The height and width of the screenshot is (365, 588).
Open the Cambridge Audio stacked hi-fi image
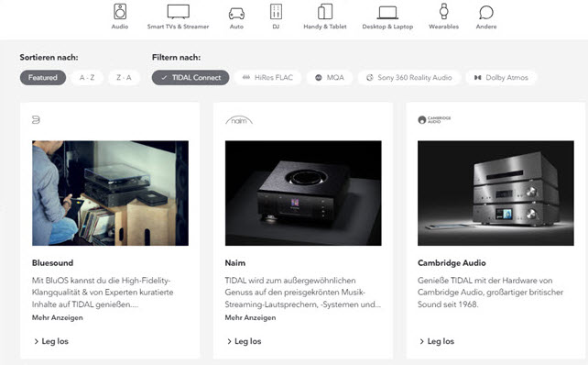point(495,193)
